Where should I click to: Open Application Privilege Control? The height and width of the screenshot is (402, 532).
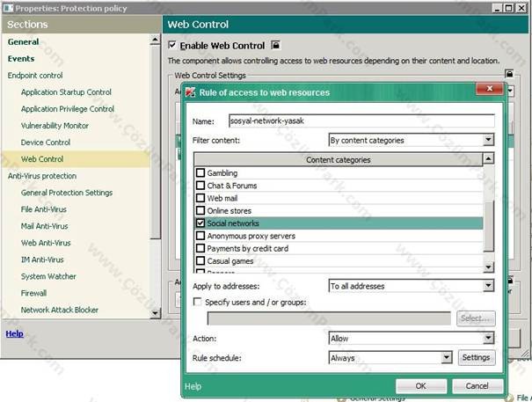pos(68,109)
